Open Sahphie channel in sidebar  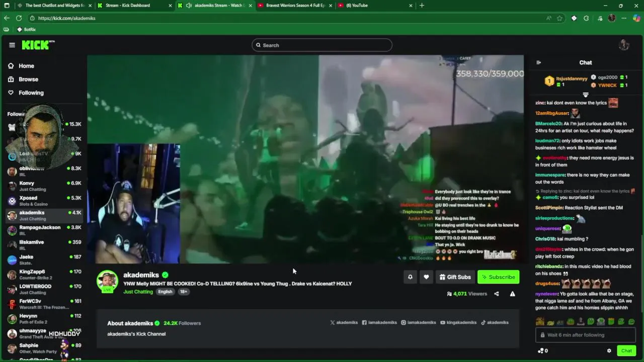click(x=44, y=348)
